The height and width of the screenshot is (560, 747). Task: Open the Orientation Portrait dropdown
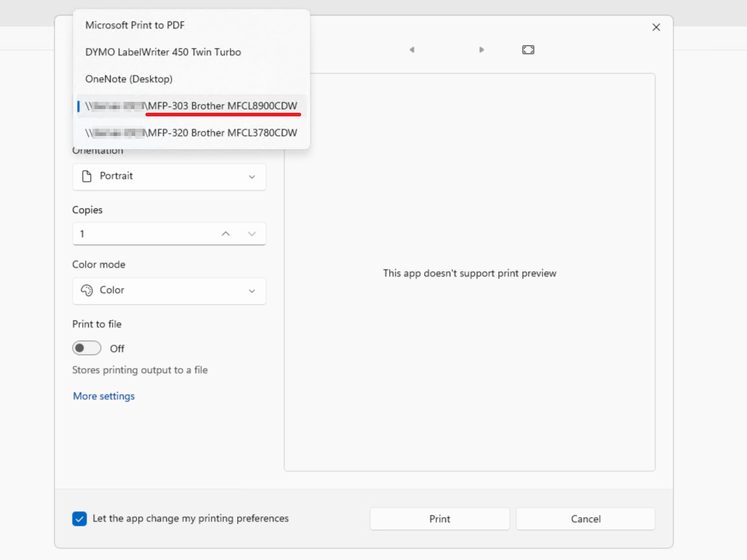[x=169, y=177]
